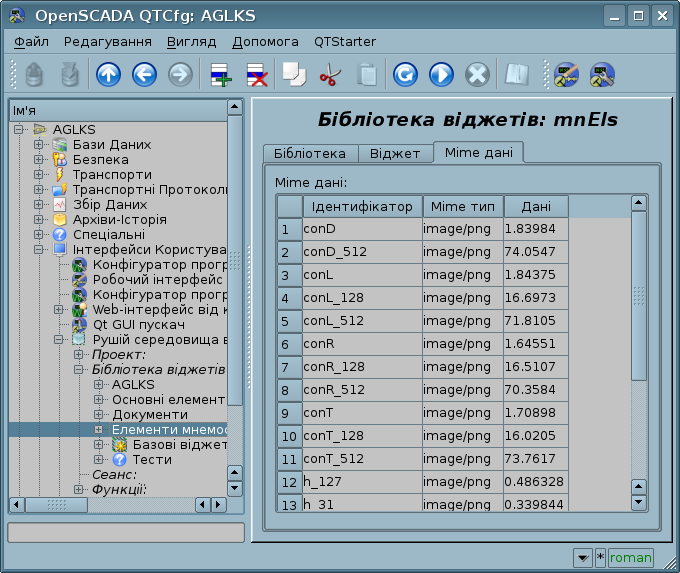Click the Save to database toolbar icon
The height and width of the screenshot is (573, 680).
pos(70,75)
